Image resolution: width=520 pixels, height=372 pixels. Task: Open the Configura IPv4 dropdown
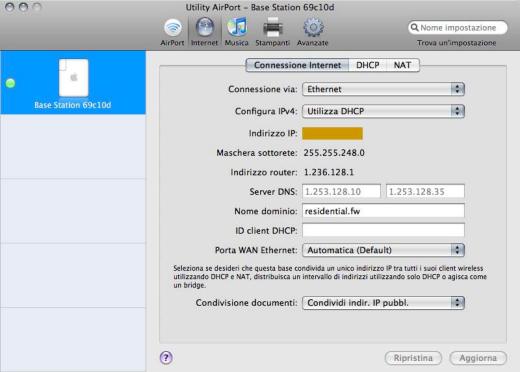383,111
